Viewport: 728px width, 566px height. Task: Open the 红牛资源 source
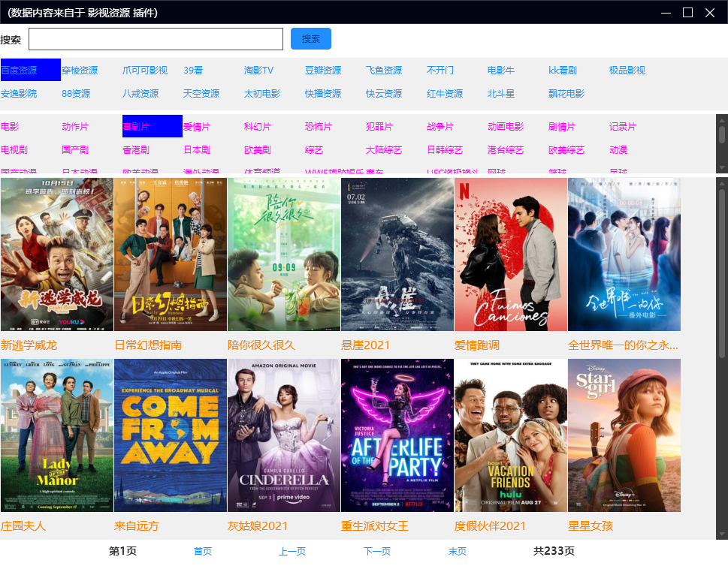point(445,93)
